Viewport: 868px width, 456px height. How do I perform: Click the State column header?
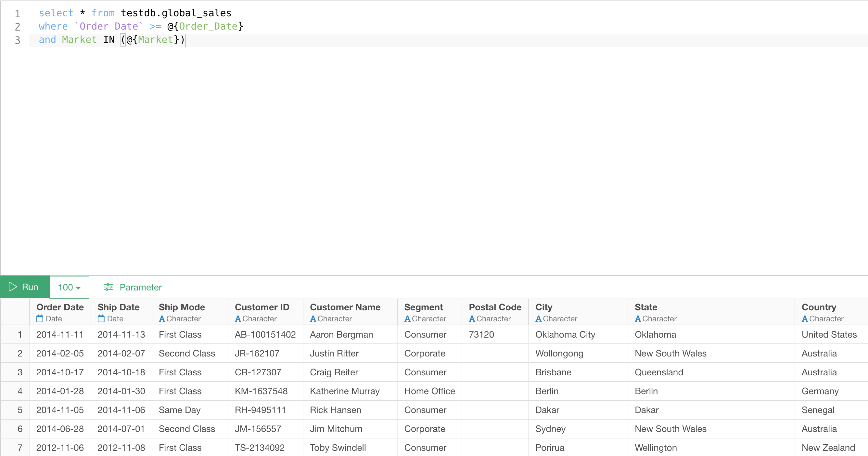pos(645,307)
